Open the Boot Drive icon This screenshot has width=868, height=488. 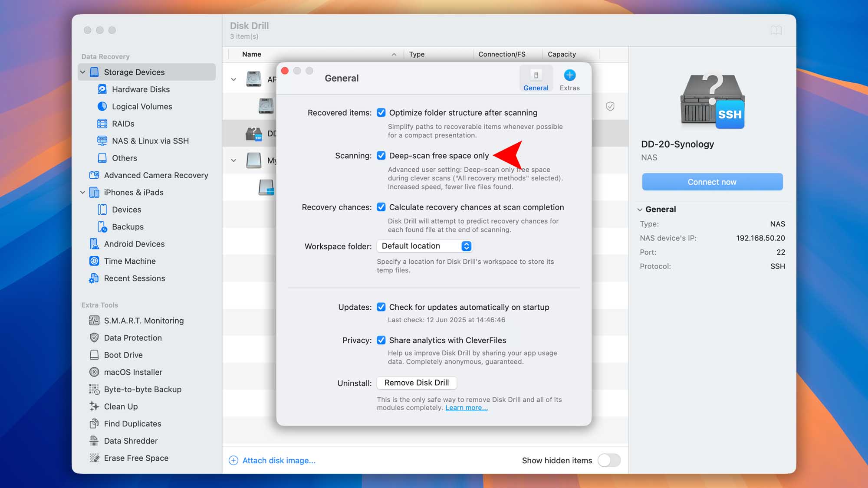[94, 355]
